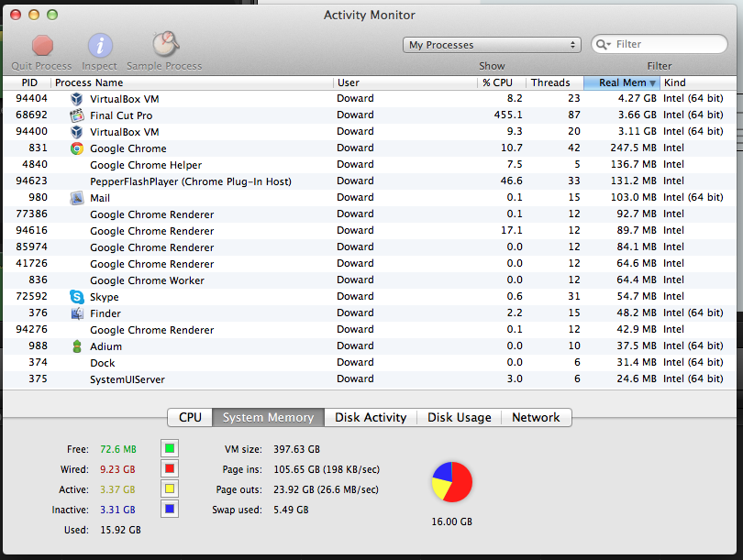
Task: Sort by User column header
Action: (405, 82)
